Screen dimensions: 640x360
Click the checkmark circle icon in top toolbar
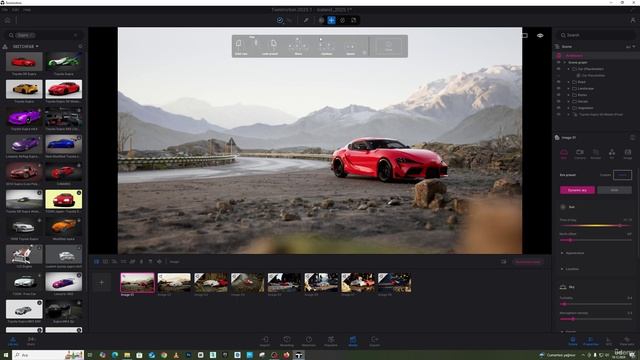280,20
